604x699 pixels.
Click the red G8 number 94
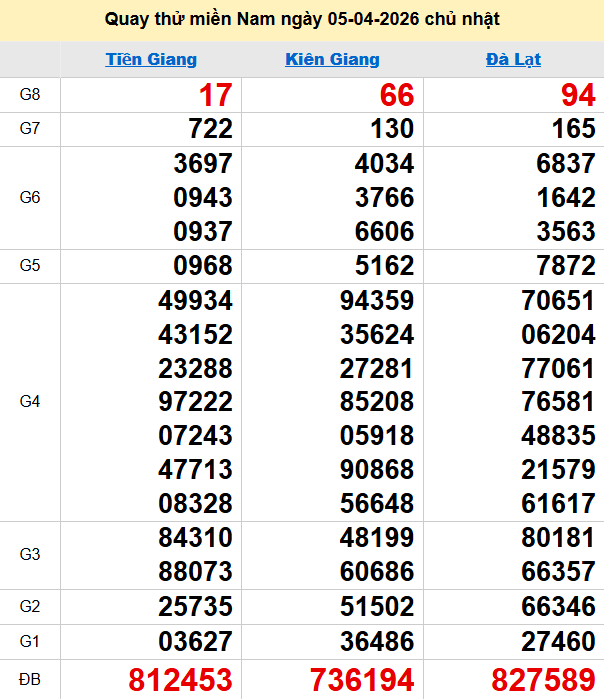(579, 95)
